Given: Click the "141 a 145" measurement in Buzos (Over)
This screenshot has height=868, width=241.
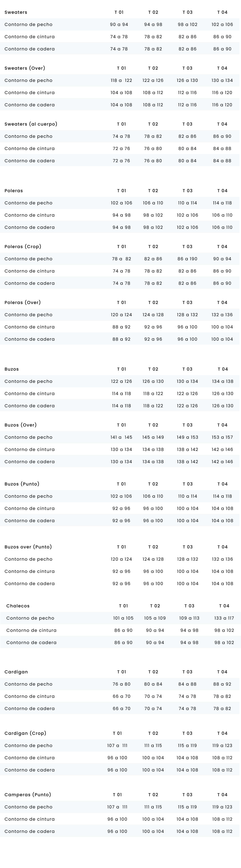Looking at the screenshot, I should (x=121, y=437).
